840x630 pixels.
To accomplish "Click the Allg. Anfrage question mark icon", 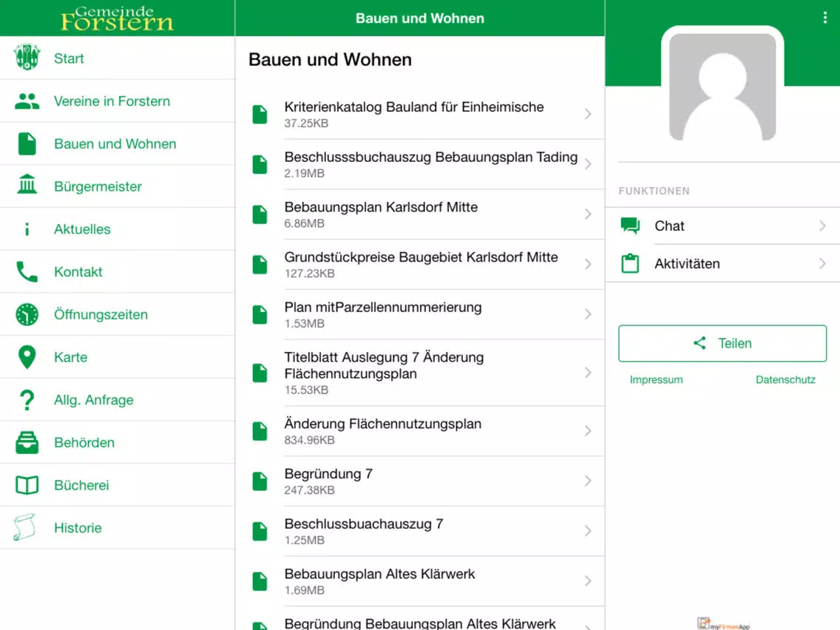I will coord(27,400).
